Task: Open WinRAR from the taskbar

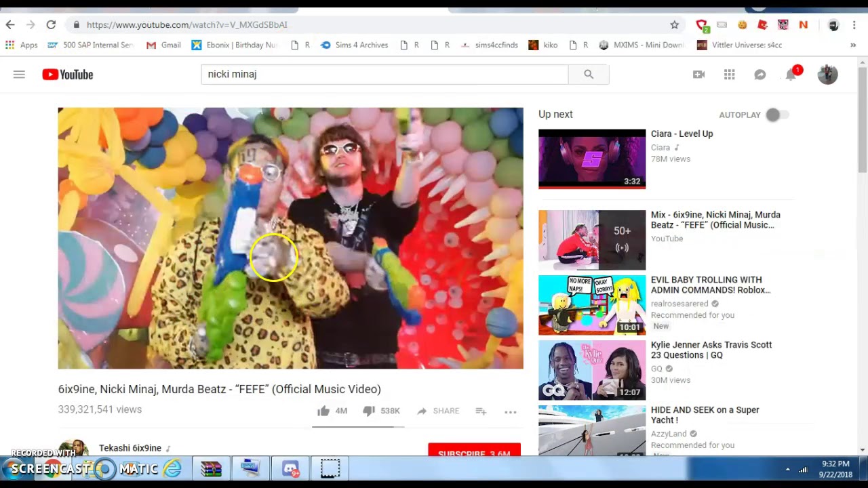Action: click(x=211, y=469)
